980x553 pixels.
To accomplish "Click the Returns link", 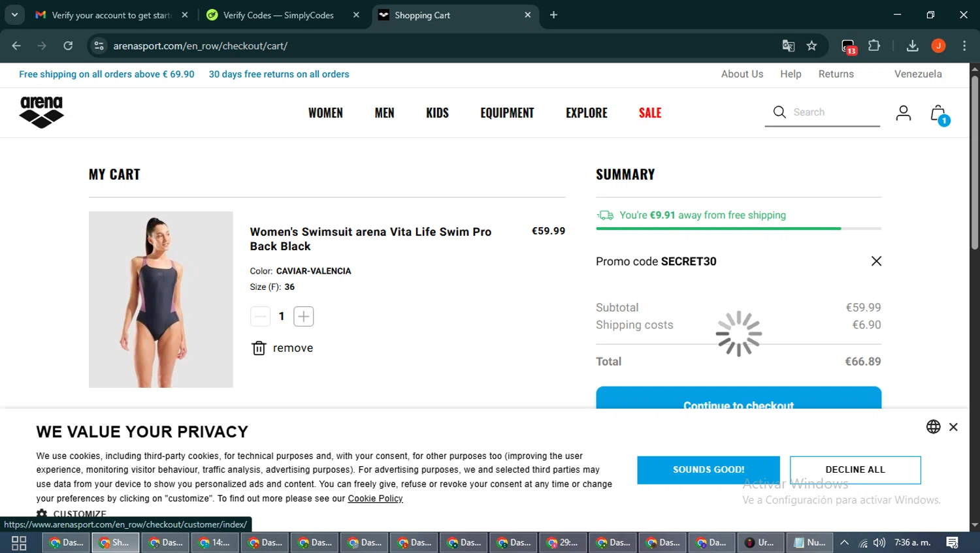I will (x=836, y=74).
